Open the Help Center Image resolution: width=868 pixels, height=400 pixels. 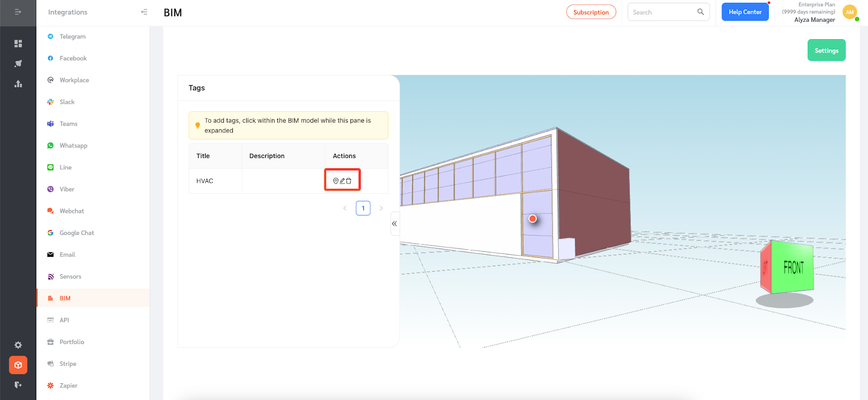[745, 12]
